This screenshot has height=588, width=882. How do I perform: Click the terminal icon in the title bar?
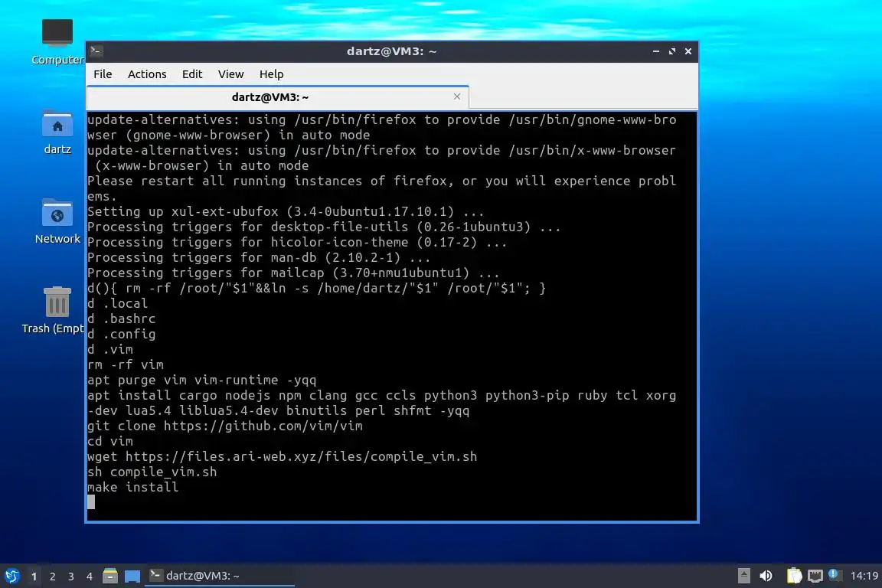coord(96,51)
